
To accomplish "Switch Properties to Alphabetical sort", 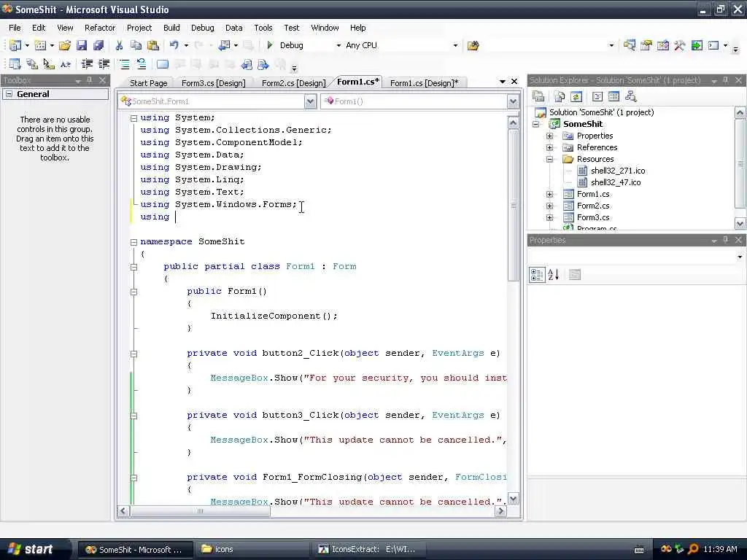I will point(554,275).
